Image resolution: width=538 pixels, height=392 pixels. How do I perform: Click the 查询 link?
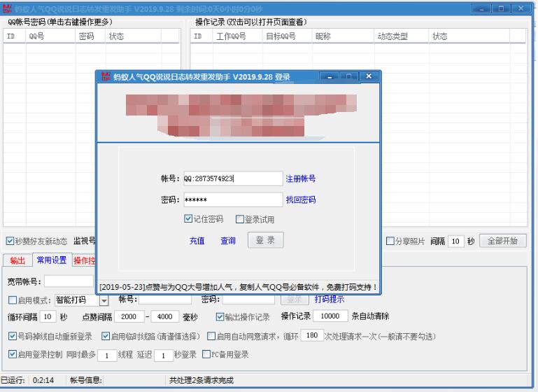pos(228,241)
